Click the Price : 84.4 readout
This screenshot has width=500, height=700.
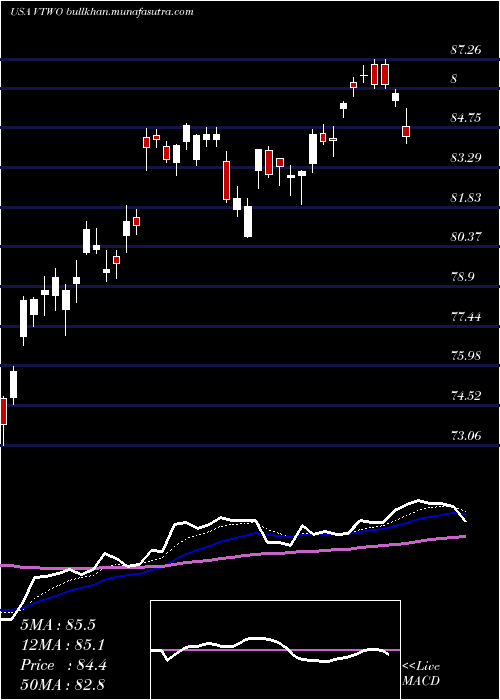(63, 665)
